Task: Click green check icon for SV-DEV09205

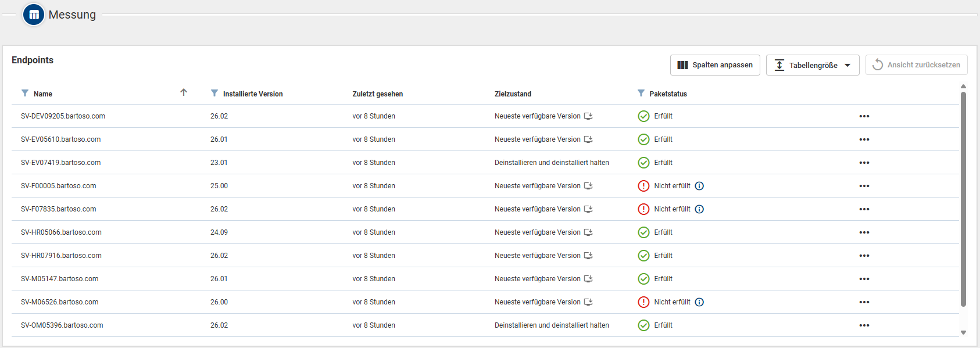Action: click(x=643, y=116)
